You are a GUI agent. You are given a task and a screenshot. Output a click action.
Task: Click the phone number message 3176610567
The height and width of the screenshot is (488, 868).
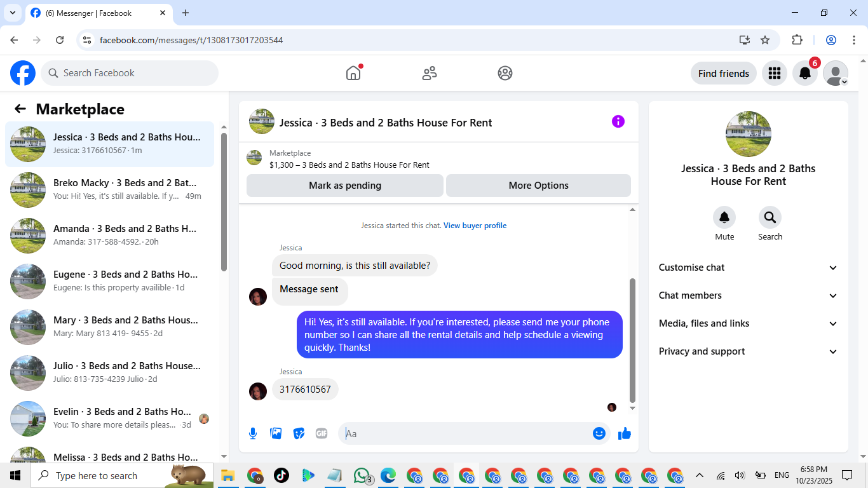[305, 390]
